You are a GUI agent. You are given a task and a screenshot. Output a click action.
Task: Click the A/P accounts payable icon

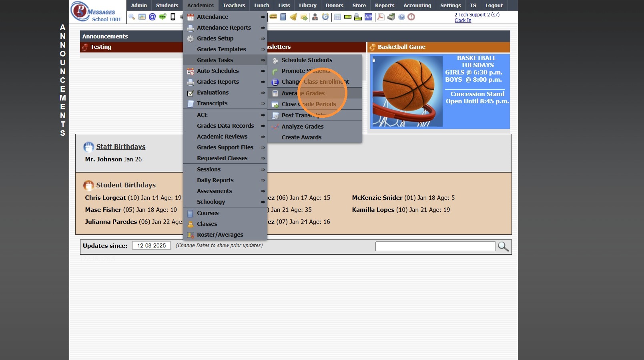[x=369, y=17]
